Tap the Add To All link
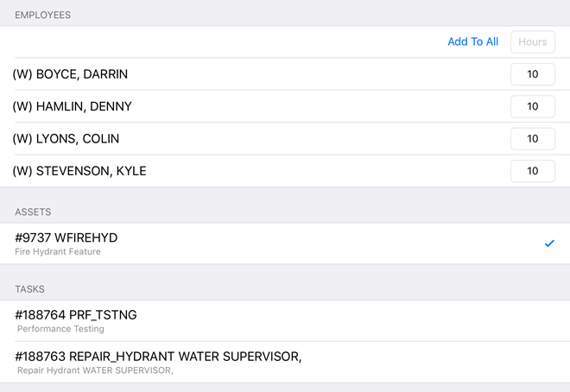This screenshot has height=392, width=570. (x=472, y=41)
